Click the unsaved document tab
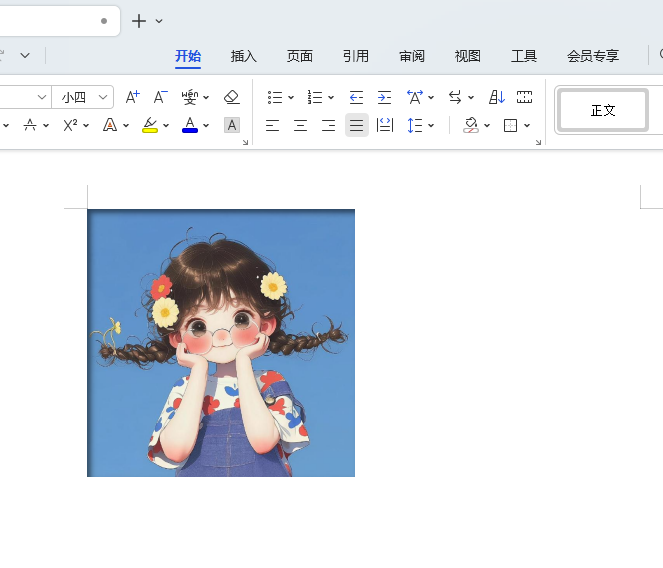This screenshot has width=663, height=568. click(x=59, y=21)
